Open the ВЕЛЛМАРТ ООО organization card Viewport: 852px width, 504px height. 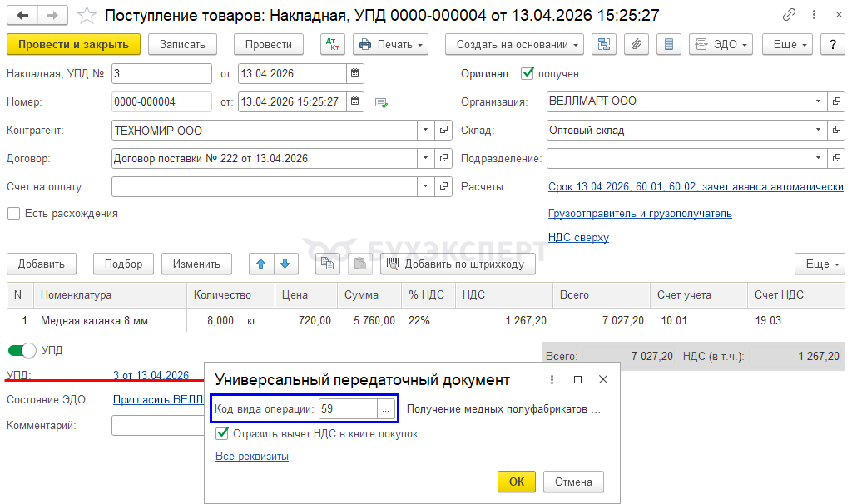pyautogui.click(x=836, y=101)
